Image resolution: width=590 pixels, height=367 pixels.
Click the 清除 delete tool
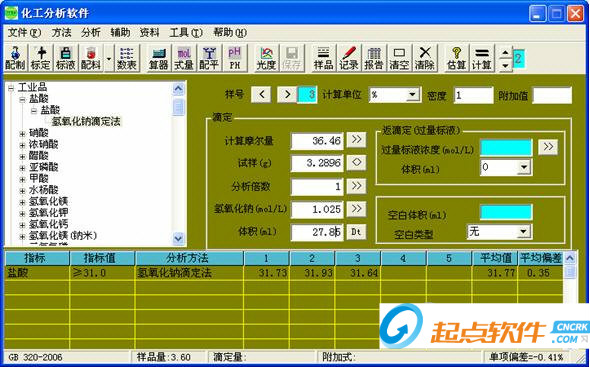pos(425,58)
